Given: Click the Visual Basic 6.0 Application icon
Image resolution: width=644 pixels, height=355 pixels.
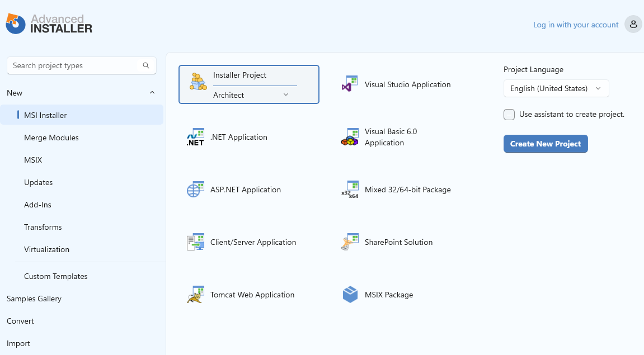Looking at the screenshot, I should 350,137.
